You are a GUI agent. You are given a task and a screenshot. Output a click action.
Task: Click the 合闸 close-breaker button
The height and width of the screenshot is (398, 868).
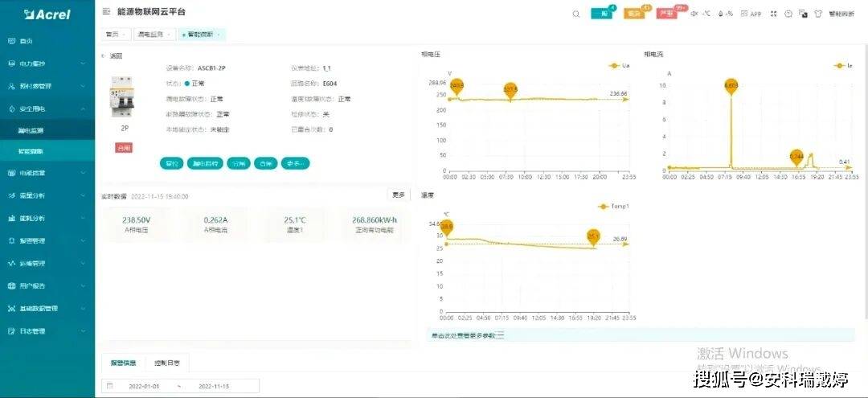266,163
